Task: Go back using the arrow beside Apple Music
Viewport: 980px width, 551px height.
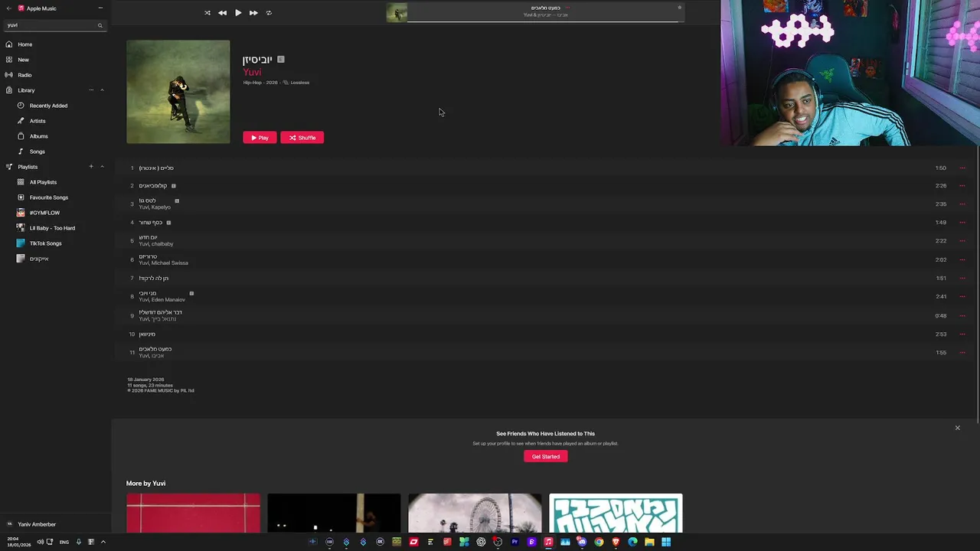Action: [10, 8]
